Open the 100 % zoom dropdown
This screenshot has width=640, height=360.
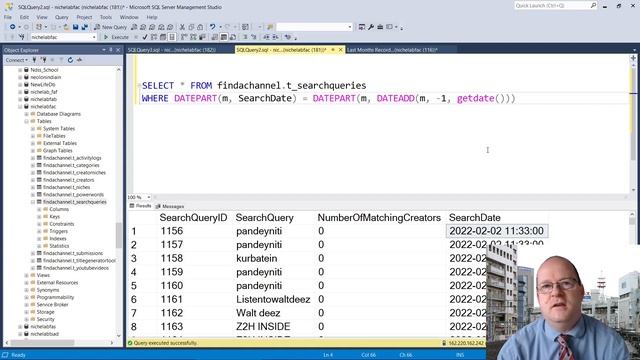[x=149, y=197]
